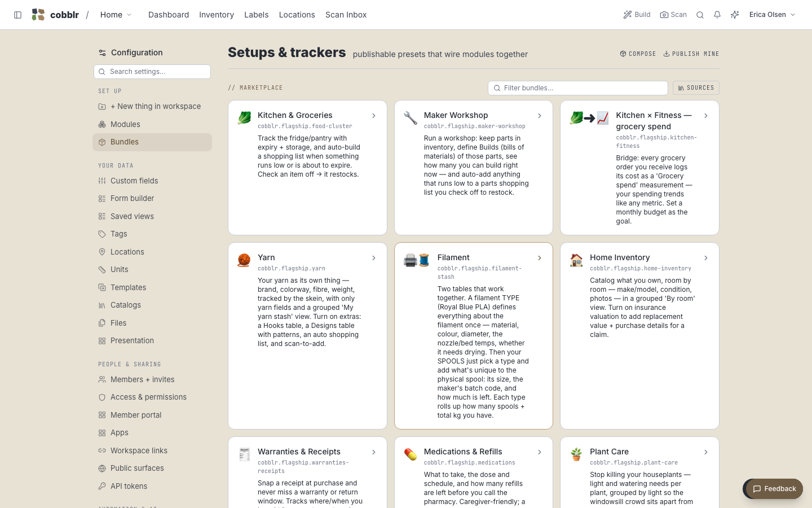Open the Erica Olsen account menu
812x508 pixels.
(x=772, y=15)
